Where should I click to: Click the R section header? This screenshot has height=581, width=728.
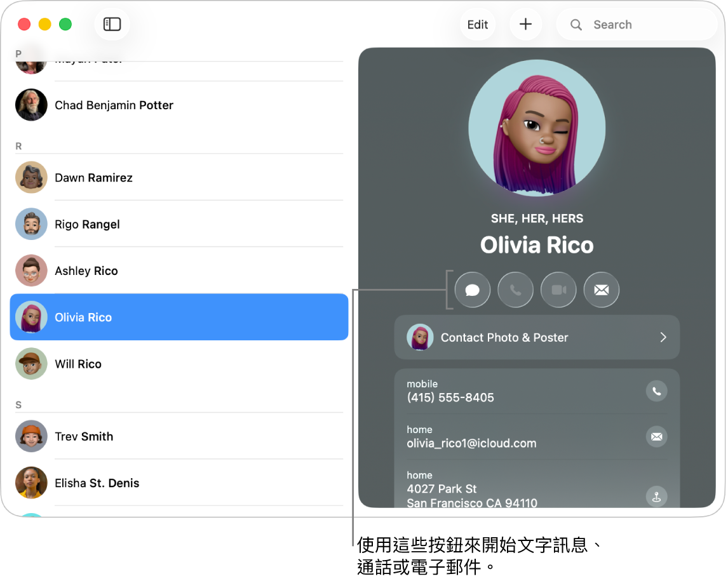pyautogui.click(x=18, y=146)
